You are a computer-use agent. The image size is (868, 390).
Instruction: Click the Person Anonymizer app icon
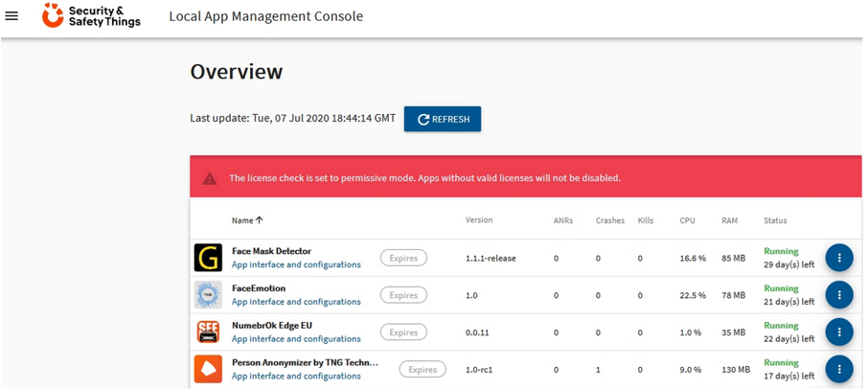coord(208,369)
